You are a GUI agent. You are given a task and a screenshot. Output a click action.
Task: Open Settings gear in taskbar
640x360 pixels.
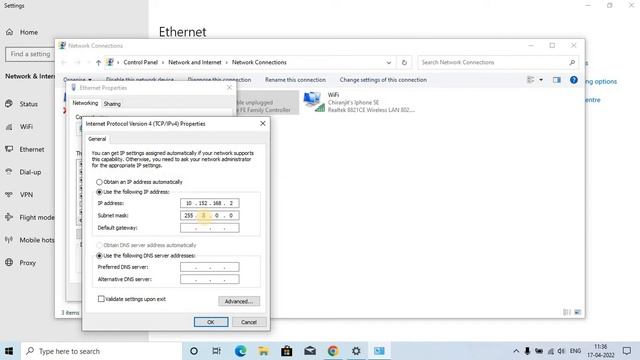pos(356,351)
